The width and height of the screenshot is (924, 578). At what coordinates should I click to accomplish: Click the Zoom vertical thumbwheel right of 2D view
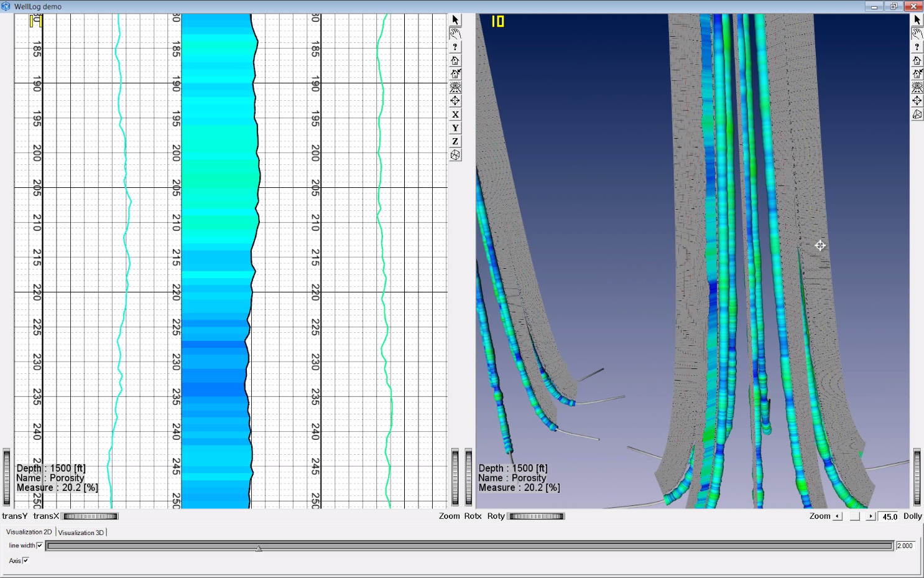tap(455, 477)
